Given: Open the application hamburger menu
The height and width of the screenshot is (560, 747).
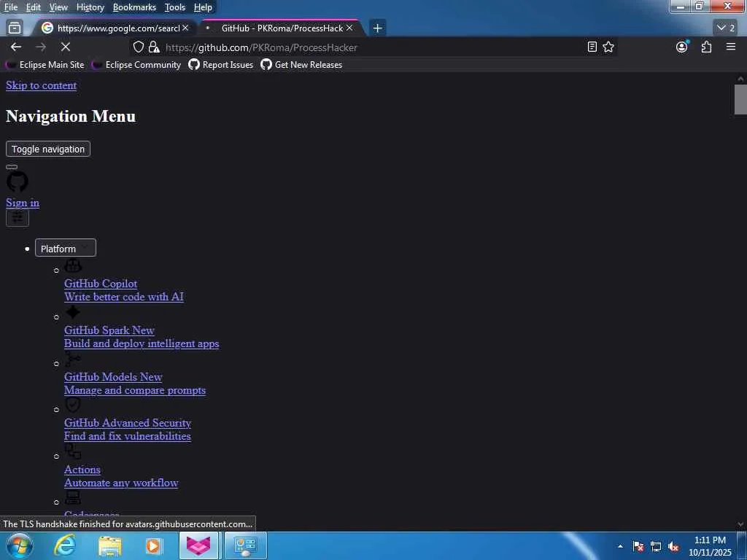Looking at the screenshot, I should pos(730,47).
